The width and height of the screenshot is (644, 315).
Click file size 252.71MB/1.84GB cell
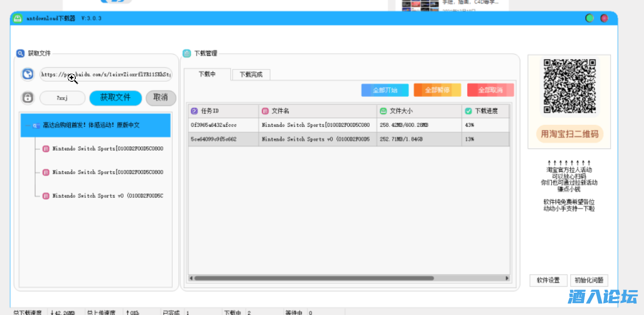pyautogui.click(x=419, y=139)
